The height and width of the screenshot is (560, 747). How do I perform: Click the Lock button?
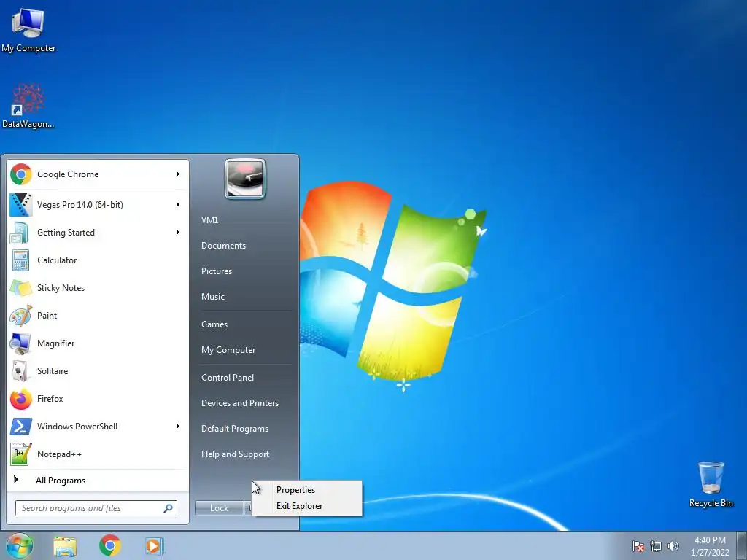pyautogui.click(x=219, y=508)
